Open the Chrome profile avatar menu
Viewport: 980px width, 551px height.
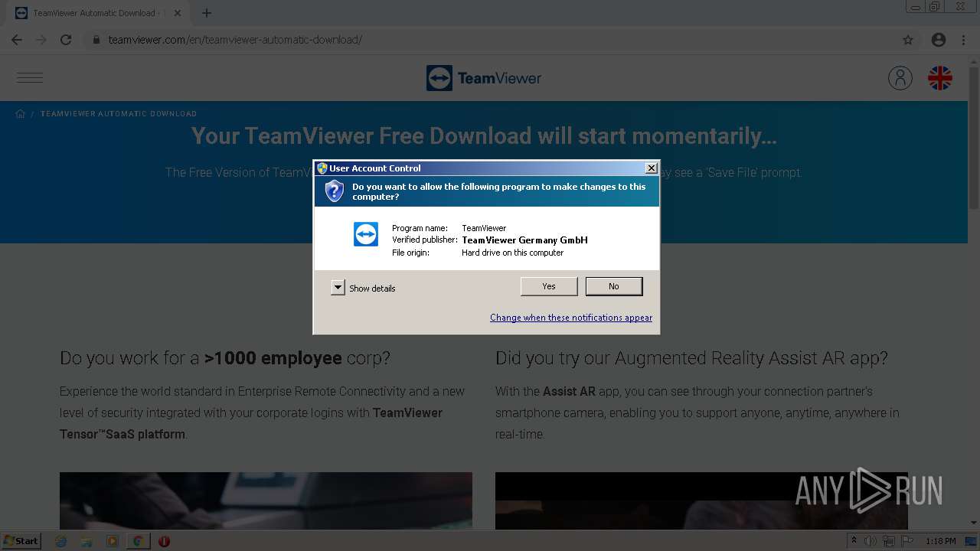pyautogui.click(x=939, y=40)
